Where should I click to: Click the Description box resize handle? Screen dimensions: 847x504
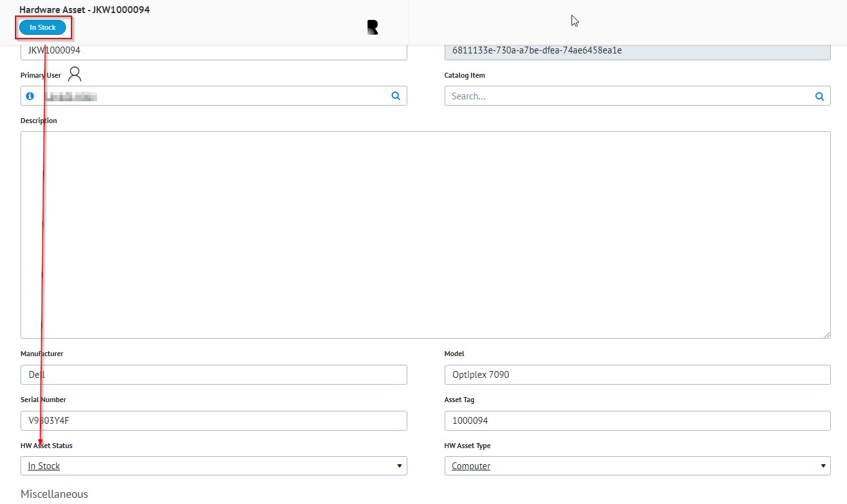(826, 334)
